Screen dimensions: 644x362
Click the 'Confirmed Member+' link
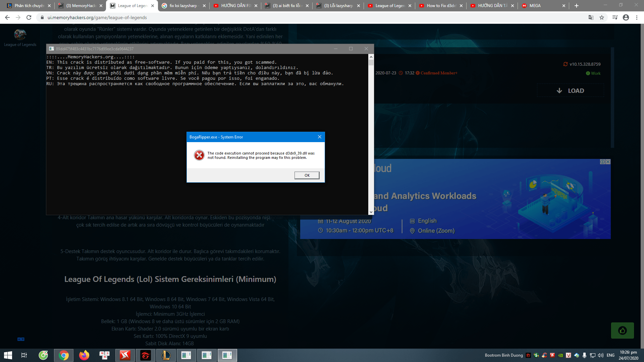click(x=439, y=73)
